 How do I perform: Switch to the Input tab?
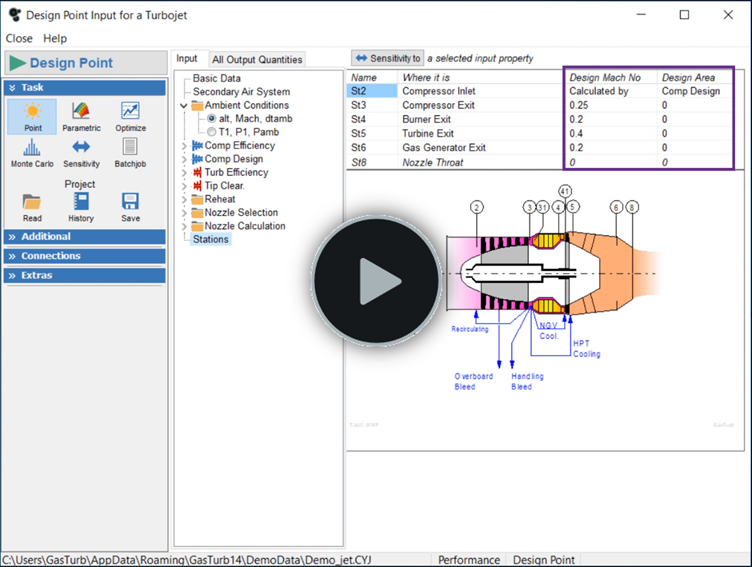pos(187,59)
